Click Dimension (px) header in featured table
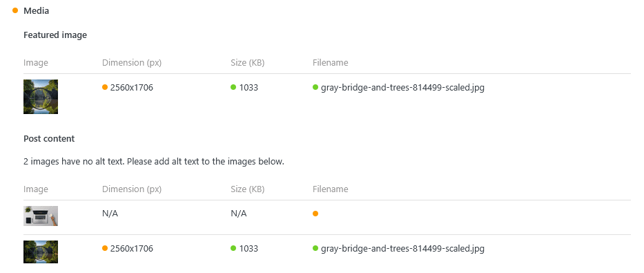 pos(132,63)
